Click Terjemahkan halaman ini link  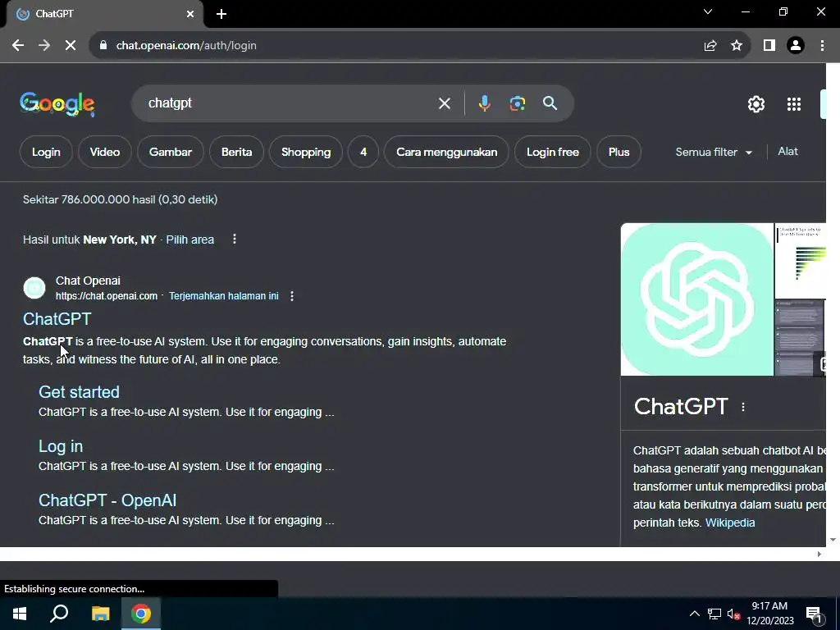pos(223,295)
